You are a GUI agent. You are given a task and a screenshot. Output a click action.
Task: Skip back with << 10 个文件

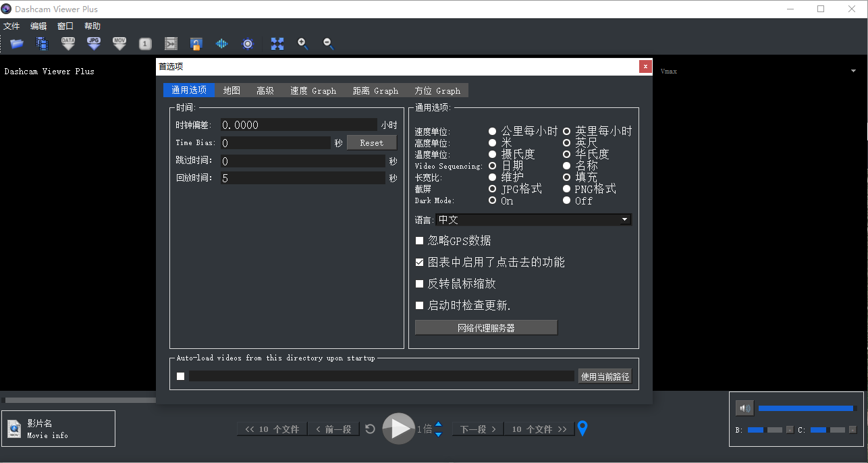pos(272,429)
